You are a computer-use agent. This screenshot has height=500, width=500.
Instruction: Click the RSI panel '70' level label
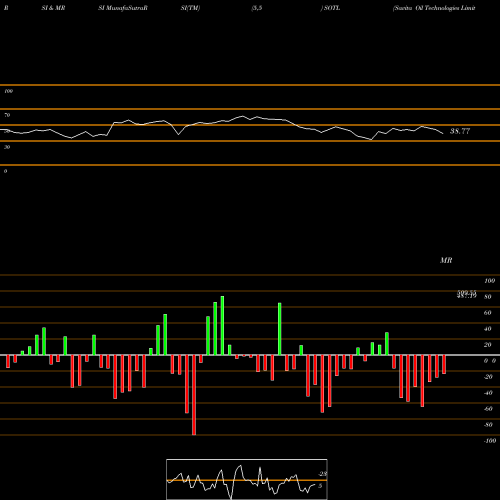[7, 115]
